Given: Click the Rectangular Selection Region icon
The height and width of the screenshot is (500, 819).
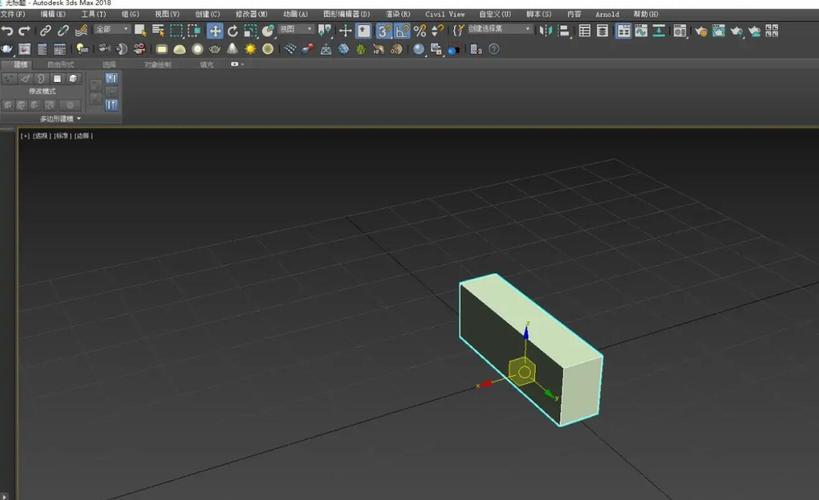Looking at the screenshot, I should [x=177, y=31].
